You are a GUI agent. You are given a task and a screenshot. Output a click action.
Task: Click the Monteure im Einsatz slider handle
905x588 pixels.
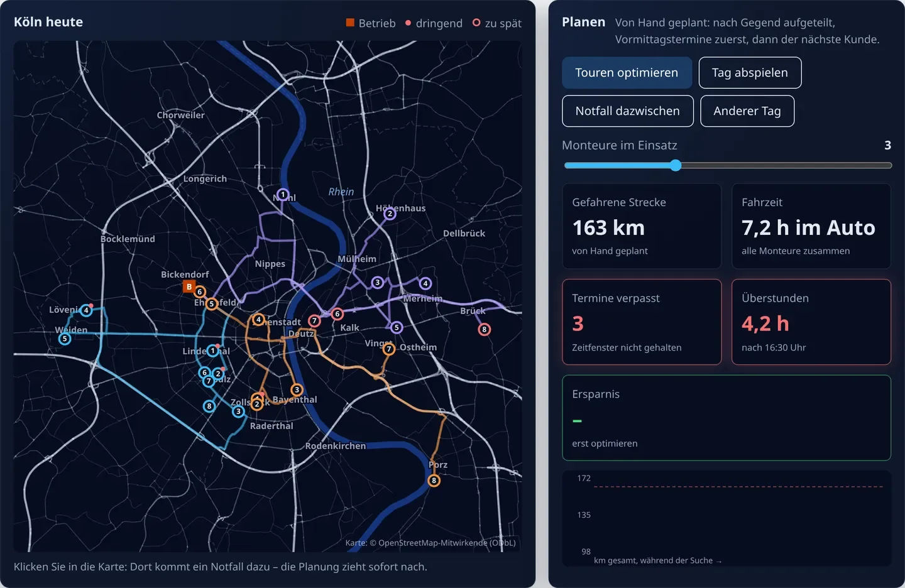tap(676, 165)
